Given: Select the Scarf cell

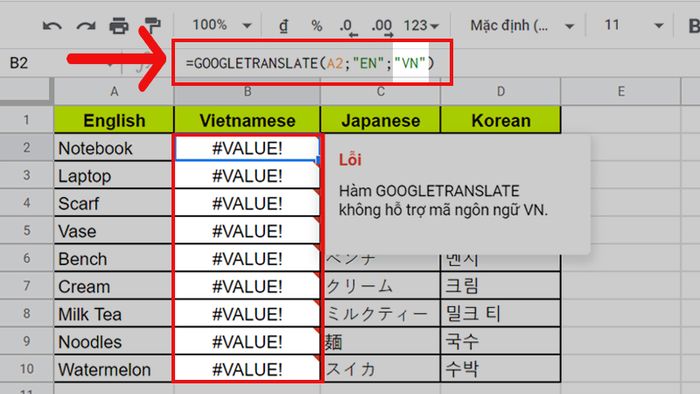Looking at the screenshot, I should click(114, 203).
